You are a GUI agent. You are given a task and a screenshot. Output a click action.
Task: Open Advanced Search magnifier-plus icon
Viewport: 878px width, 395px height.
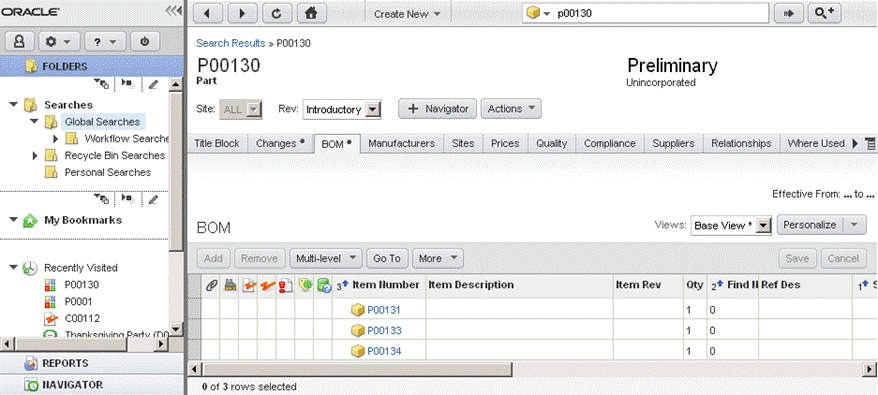pyautogui.click(x=824, y=13)
